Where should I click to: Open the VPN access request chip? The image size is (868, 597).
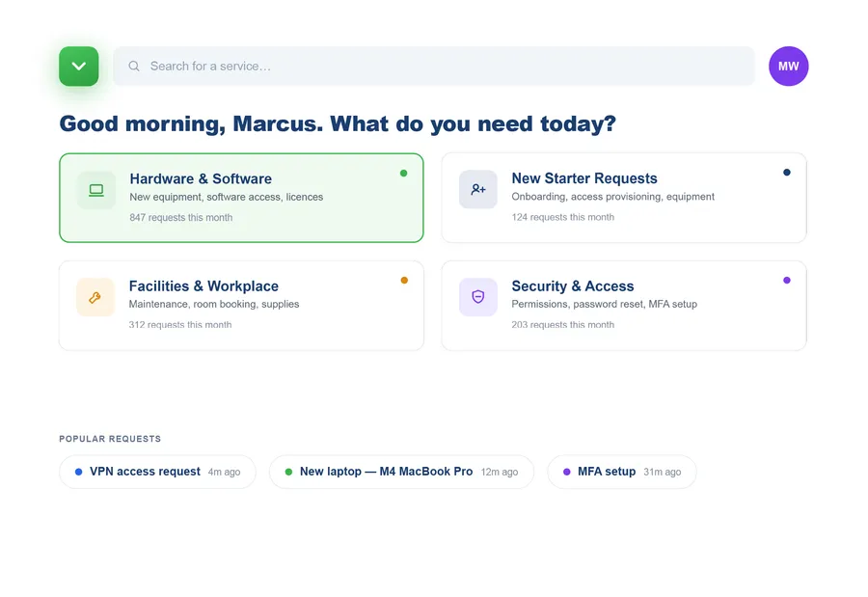pos(158,472)
